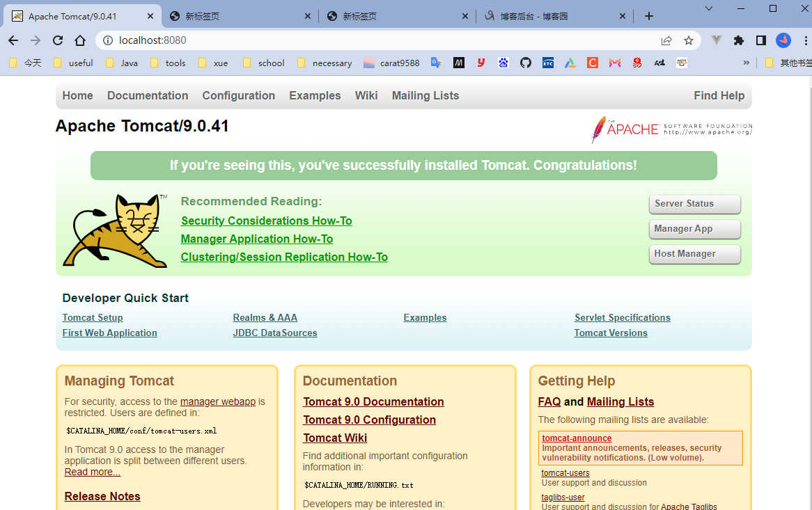Open the Tomcat Versions link

(x=611, y=333)
